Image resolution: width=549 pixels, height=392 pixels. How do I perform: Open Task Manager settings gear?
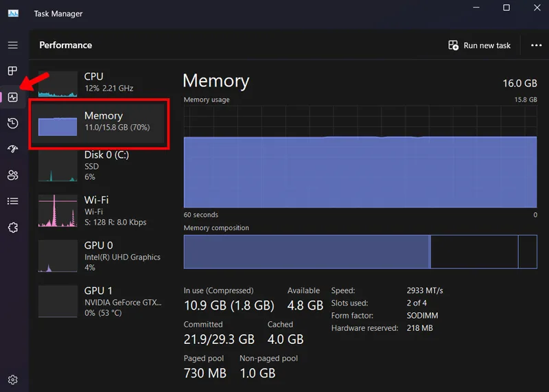(x=13, y=380)
